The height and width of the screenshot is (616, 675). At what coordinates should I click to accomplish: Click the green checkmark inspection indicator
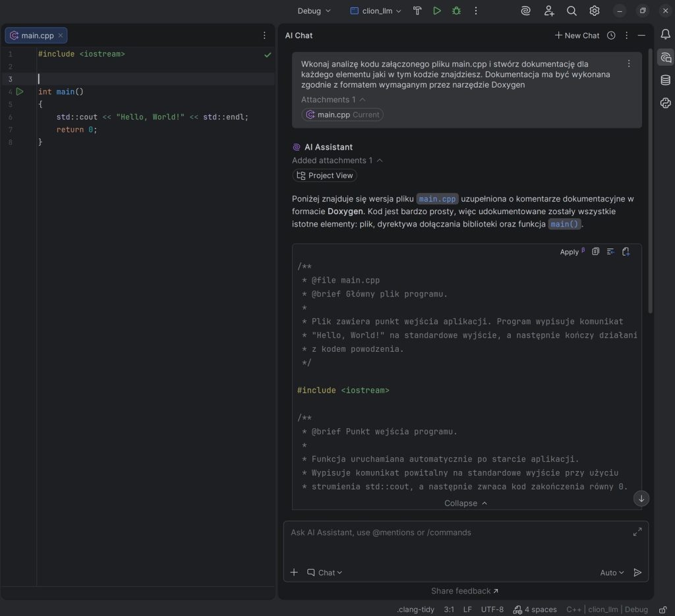click(x=268, y=55)
